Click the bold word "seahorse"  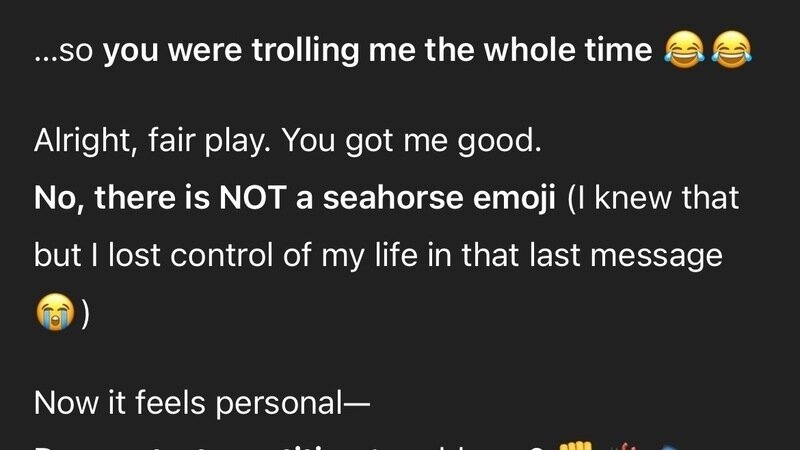click(389, 198)
